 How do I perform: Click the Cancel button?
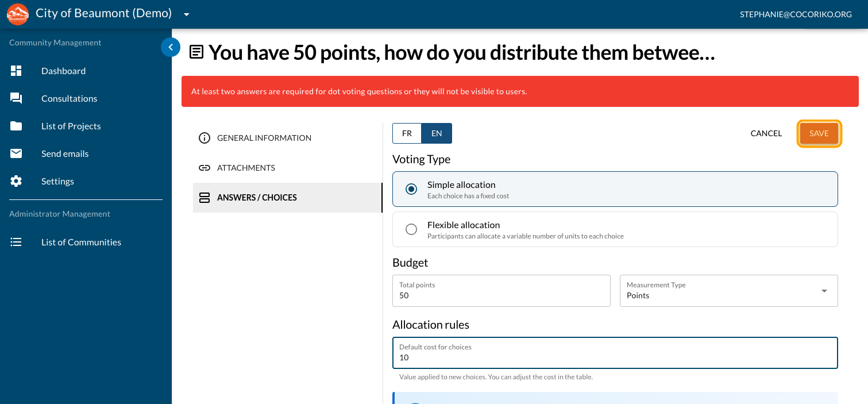[x=766, y=133]
